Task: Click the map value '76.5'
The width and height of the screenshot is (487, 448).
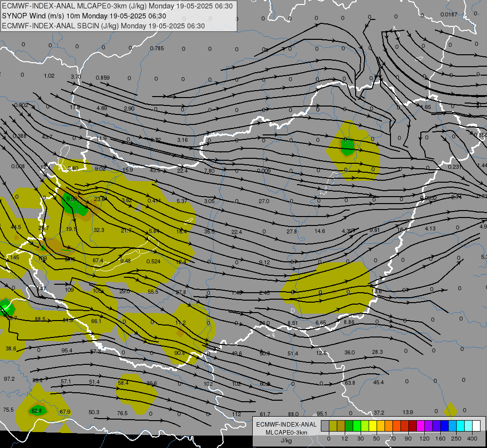Action: pyautogui.click(x=122, y=413)
